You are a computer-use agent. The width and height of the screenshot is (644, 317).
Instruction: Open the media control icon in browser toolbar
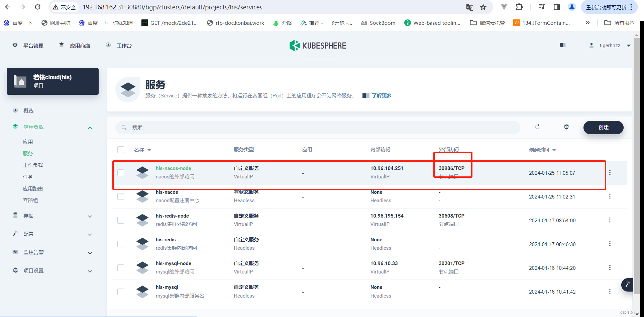(x=542, y=7)
